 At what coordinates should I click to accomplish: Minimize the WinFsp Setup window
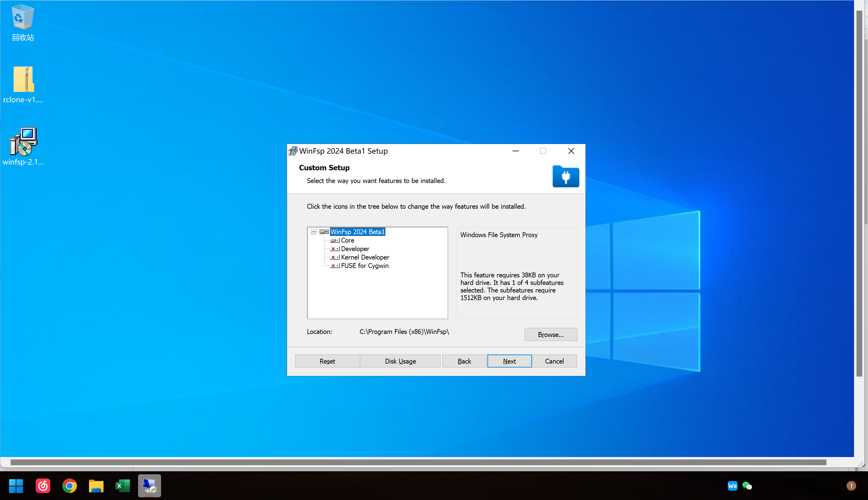coord(515,151)
